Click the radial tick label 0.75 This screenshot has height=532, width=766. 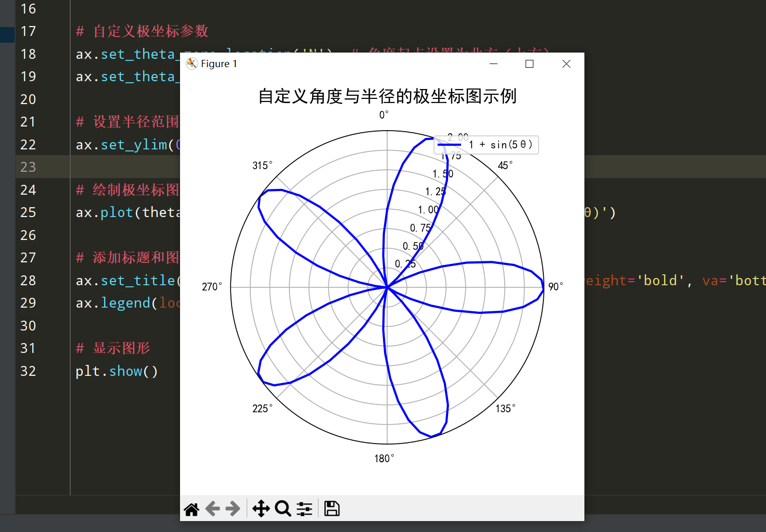click(420, 227)
